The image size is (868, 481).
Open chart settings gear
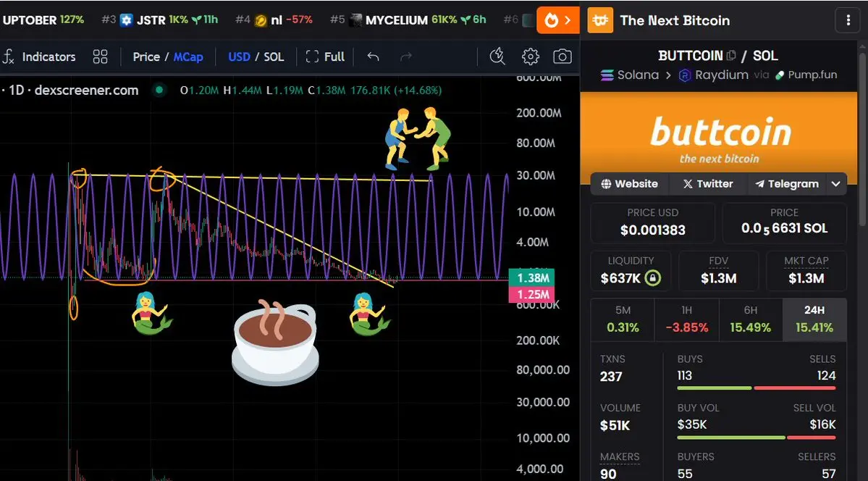click(x=531, y=56)
